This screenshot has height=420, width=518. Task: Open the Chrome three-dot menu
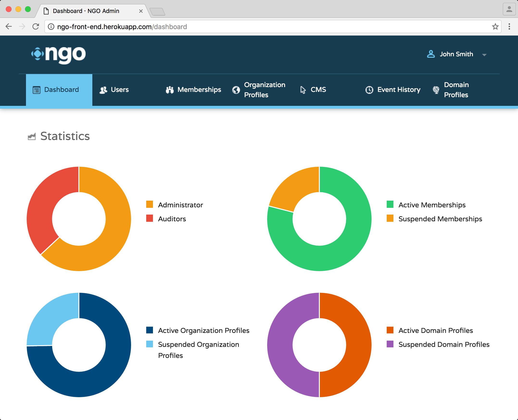tap(509, 27)
